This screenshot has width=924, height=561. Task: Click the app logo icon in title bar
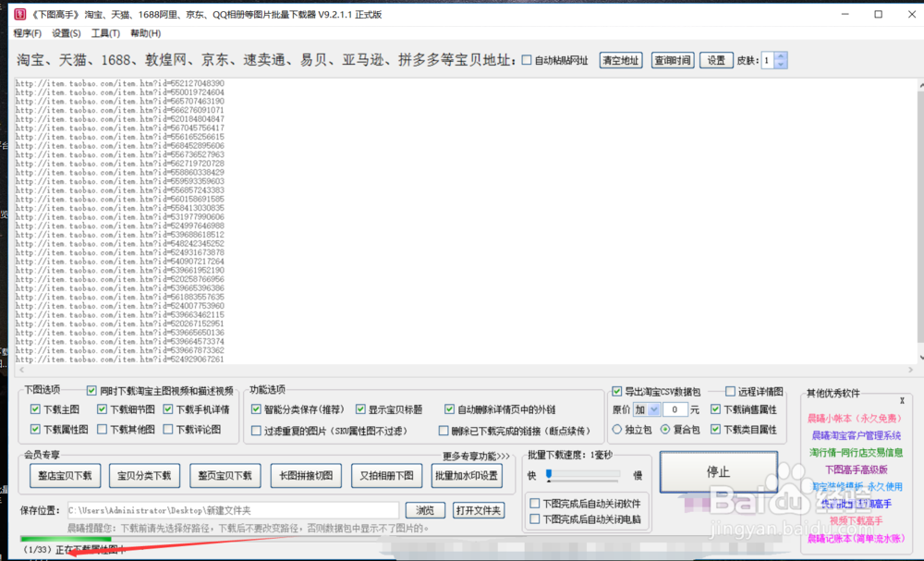pyautogui.click(x=20, y=14)
